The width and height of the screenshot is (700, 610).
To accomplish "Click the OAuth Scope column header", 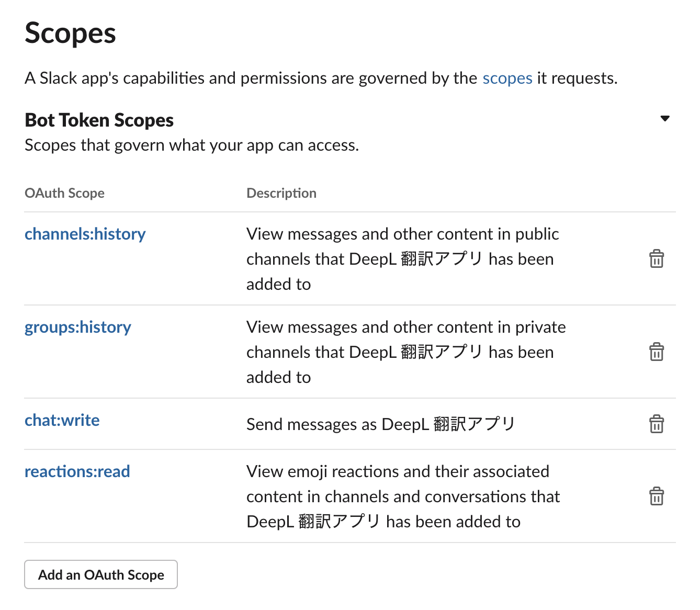I will tap(64, 193).
